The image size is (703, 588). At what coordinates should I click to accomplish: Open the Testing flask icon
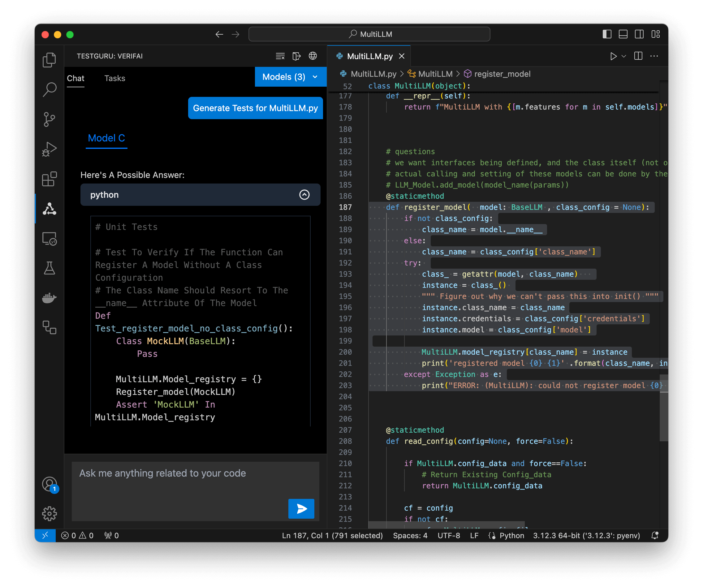point(49,268)
